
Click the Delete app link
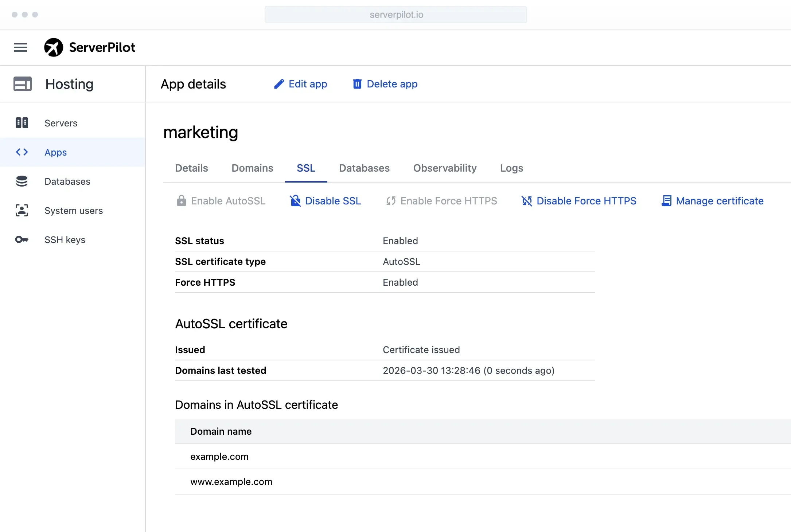(392, 84)
